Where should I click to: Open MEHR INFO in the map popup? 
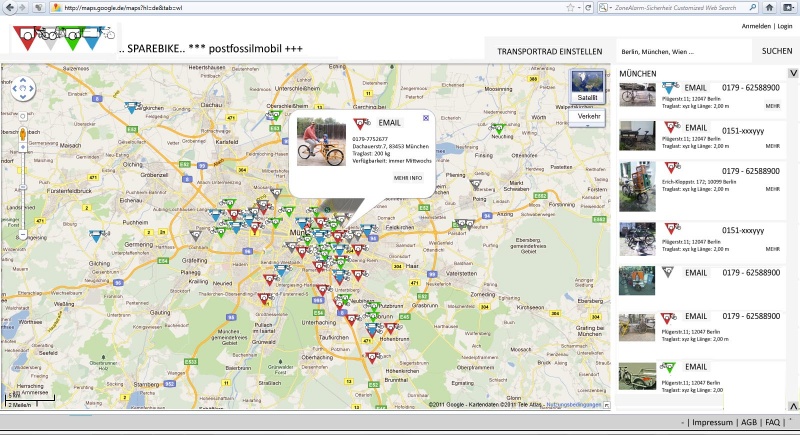(407, 177)
